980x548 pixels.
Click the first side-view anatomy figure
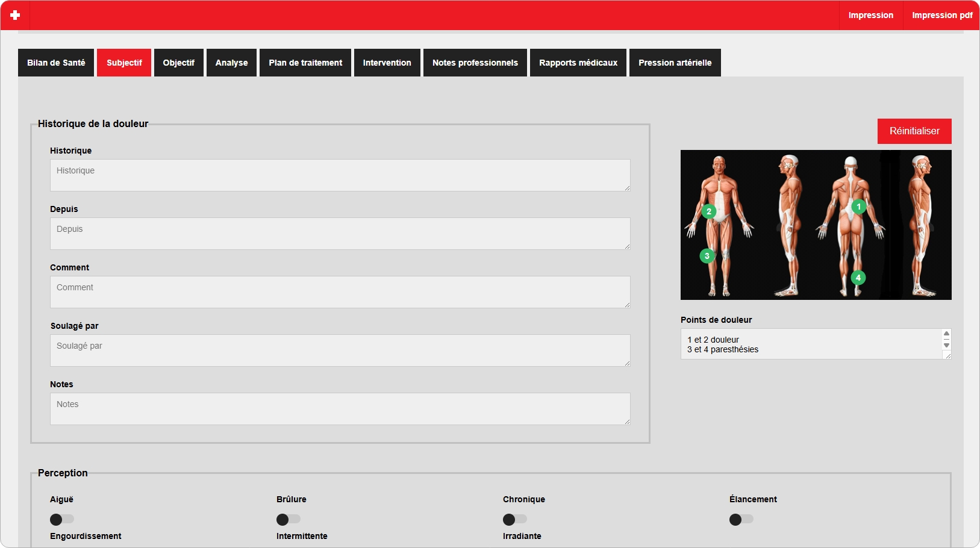pyautogui.click(x=789, y=226)
